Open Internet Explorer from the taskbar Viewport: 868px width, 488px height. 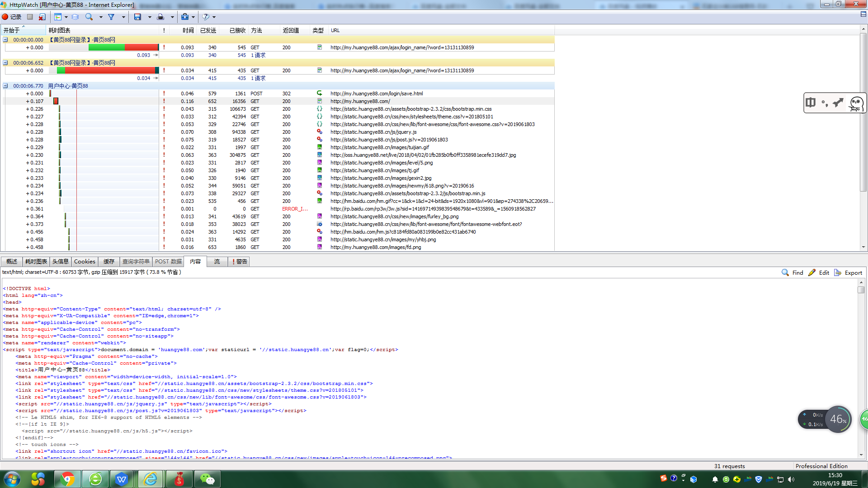pos(150,479)
